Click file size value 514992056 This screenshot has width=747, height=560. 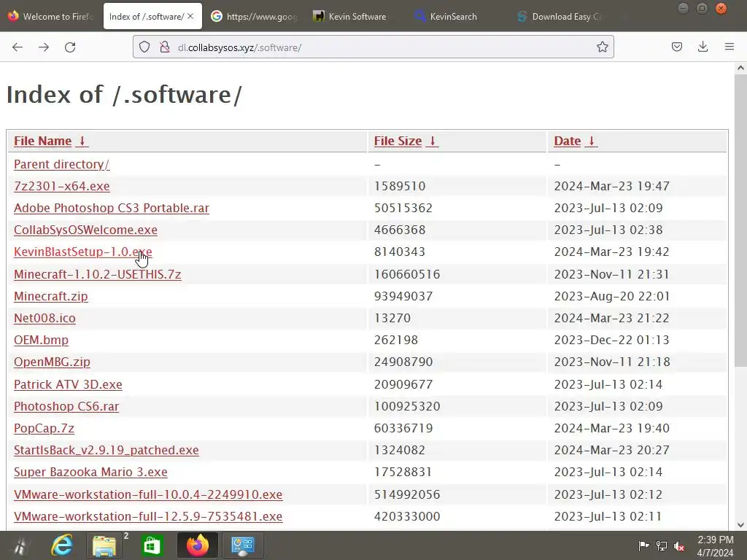coord(407,494)
